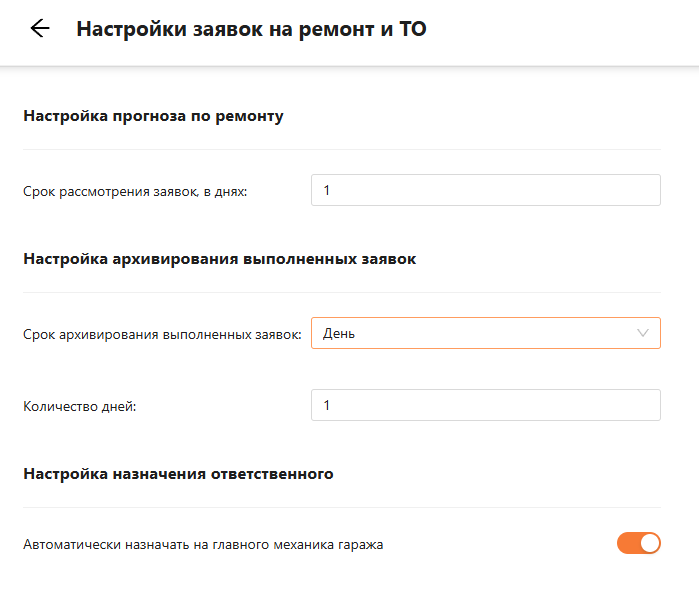Viewport: 699px width, 615px height.
Task: Focus the 'Количество дней' input field
Action: point(485,405)
